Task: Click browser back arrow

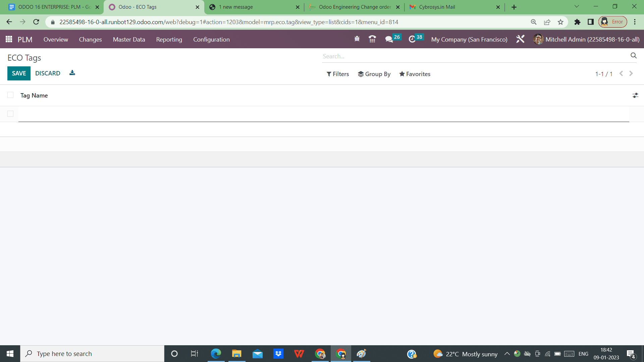Action: point(9,22)
